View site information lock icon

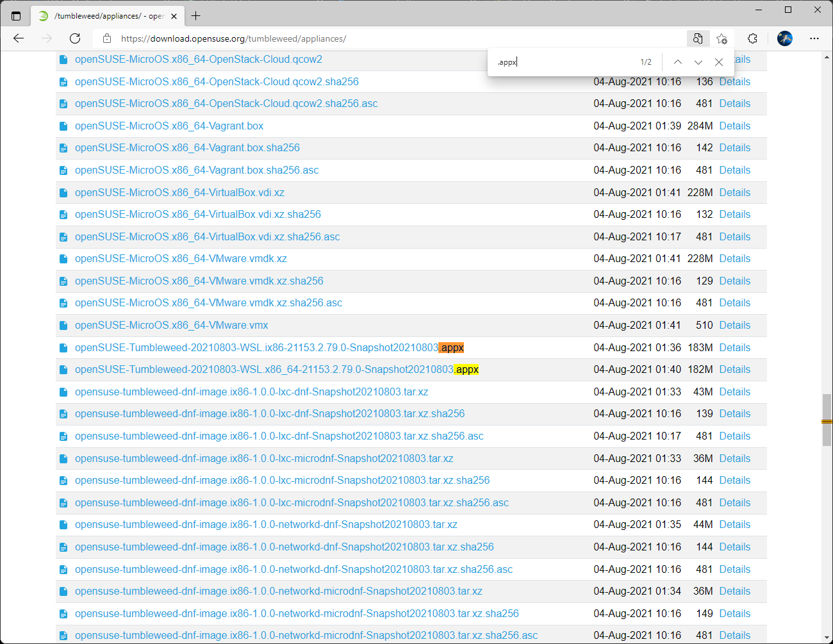coord(107,38)
